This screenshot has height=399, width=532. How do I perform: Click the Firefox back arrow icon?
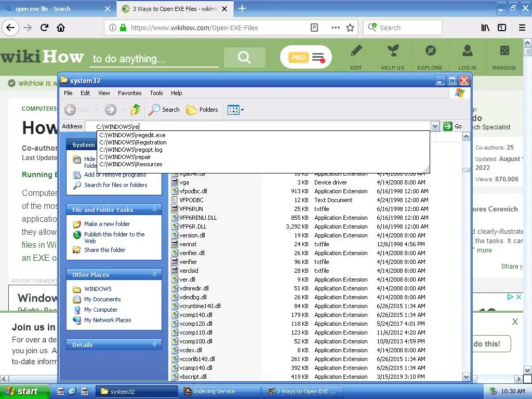pyautogui.click(x=10, y=28)
